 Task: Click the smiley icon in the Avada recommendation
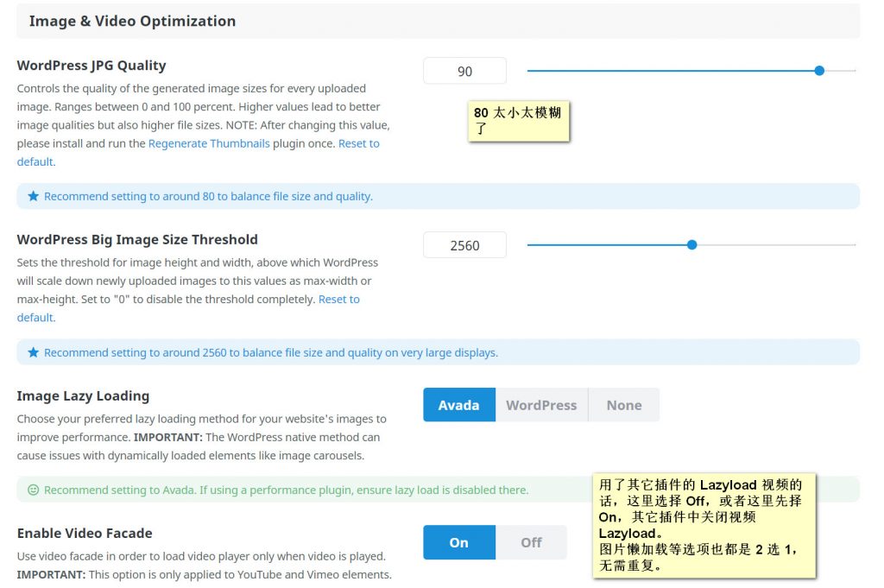(x=34, y=490)
